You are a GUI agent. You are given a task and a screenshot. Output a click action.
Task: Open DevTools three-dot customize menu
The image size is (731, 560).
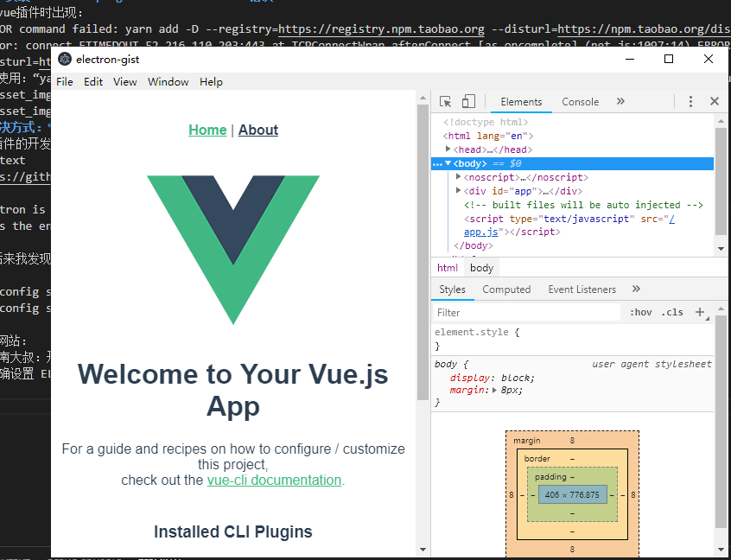(x=690, y=101)
